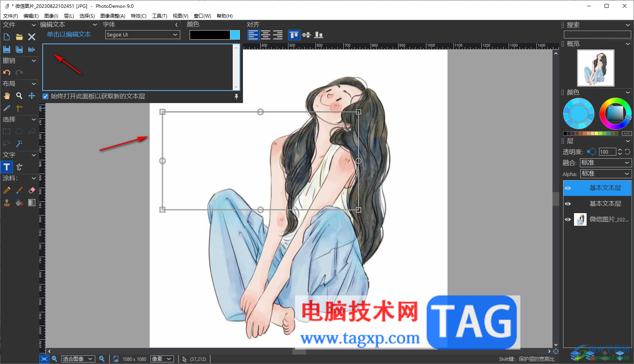Viewport: 634px width, 364px height.
Task: Select the color picker eyedropper tool
Action: tap(7, 108)
